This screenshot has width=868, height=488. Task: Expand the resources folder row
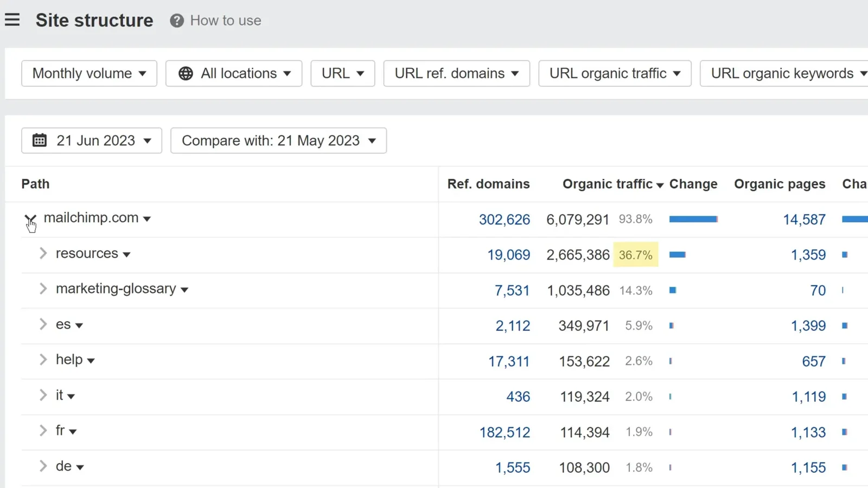tap(43, 253)
